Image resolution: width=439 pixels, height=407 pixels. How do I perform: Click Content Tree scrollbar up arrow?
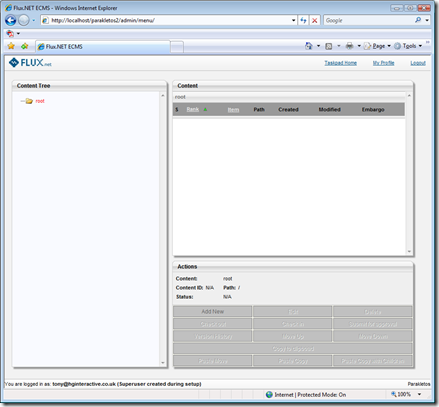click(x=163, y=96)
